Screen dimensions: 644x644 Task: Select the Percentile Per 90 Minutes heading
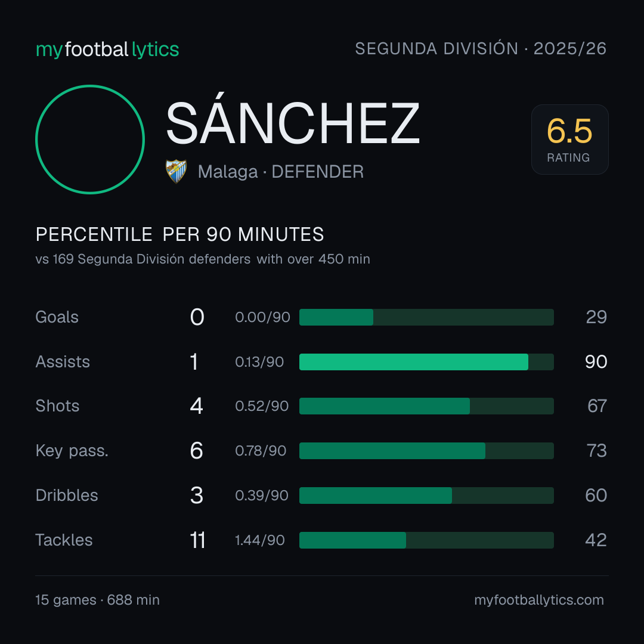point(179,234)
